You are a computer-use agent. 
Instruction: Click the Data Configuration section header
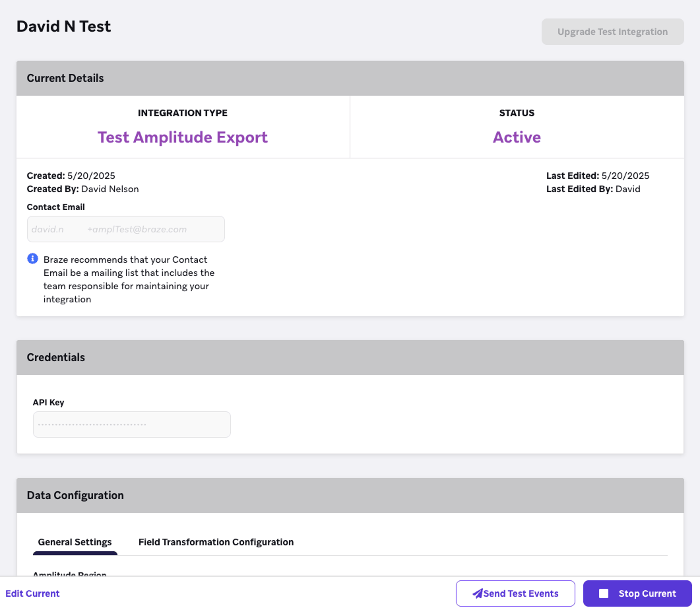point(75,495)
